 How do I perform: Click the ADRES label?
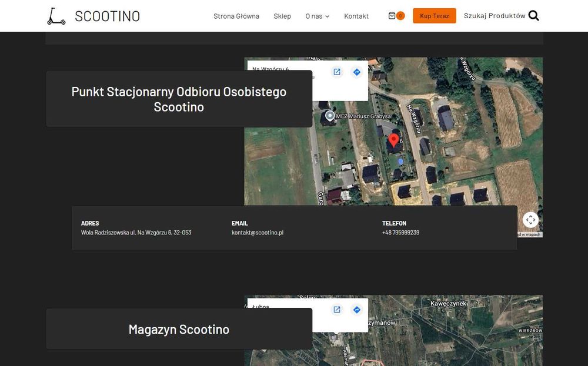click(90, 223)
